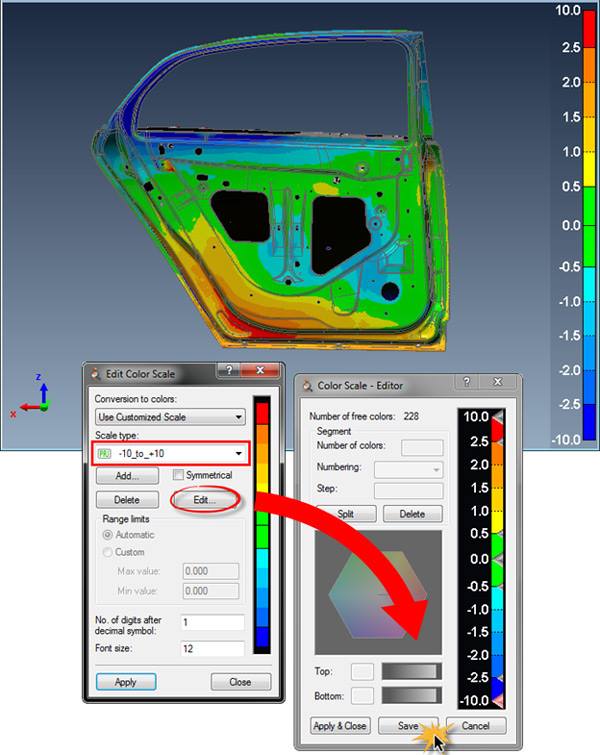Click the Delete button in Edit Color Scale
Screen dimensions: 600x755
click(x=127, y=500)
